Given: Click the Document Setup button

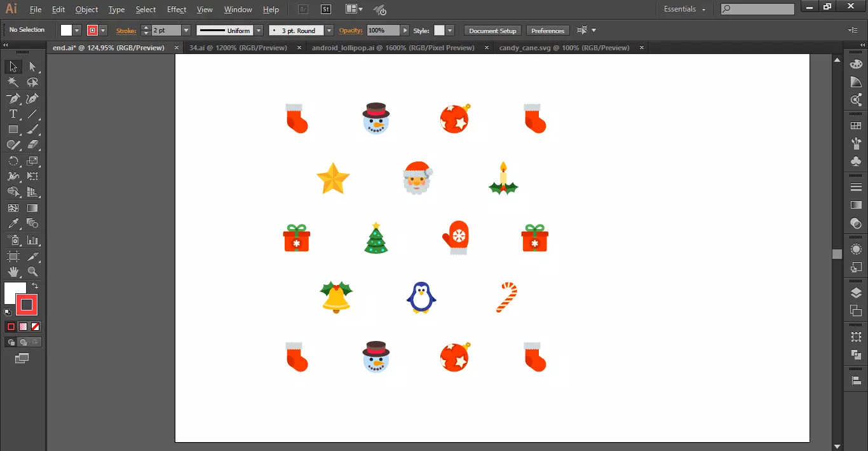Looking at the screenshot, I should pos(493,31).
